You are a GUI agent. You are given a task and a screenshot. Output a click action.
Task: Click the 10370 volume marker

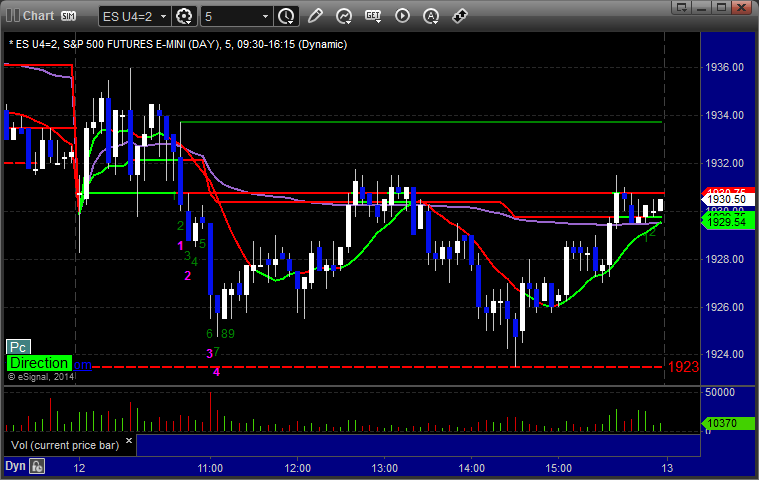point(728,423)
